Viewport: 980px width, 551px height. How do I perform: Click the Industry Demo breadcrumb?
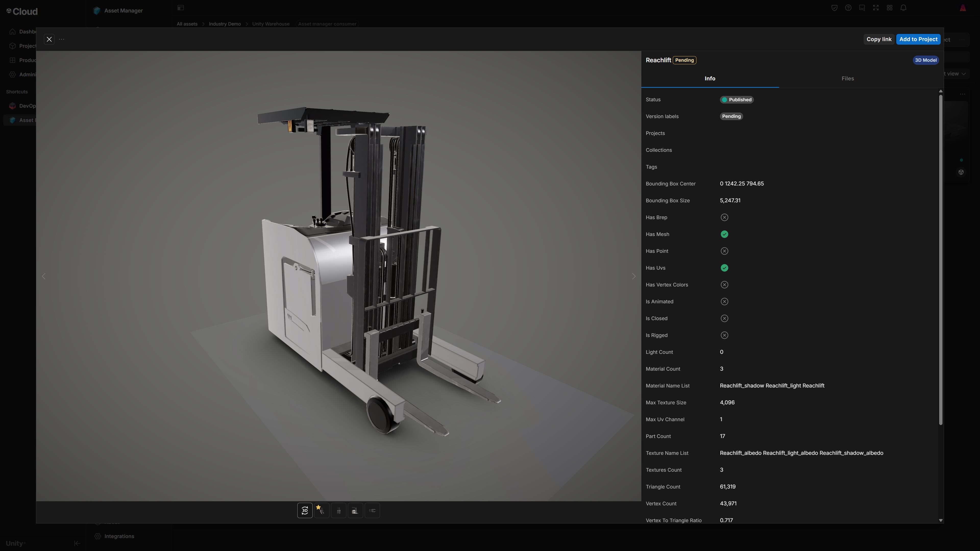tap(225, 24)
